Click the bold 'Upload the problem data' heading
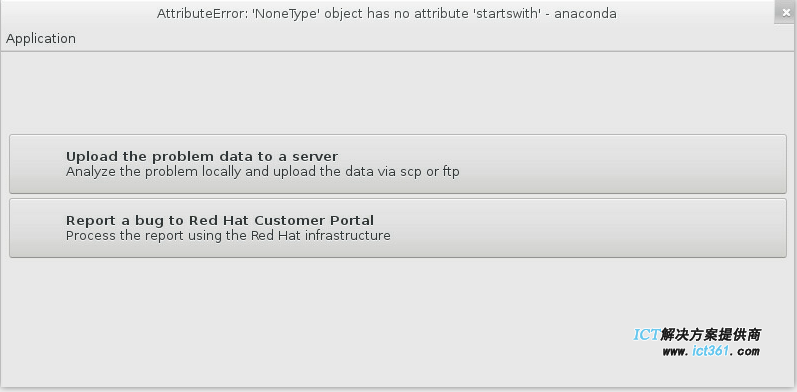 [202, 156]
